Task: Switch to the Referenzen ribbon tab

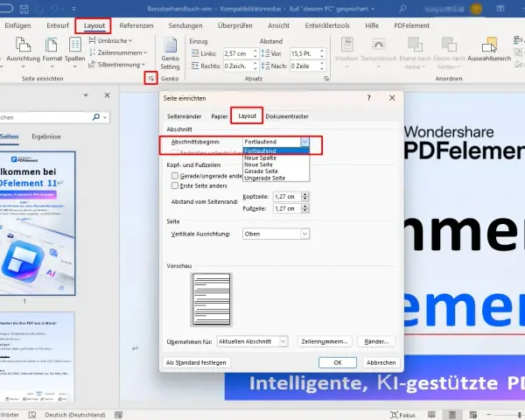Action: (x=136, y=25)
